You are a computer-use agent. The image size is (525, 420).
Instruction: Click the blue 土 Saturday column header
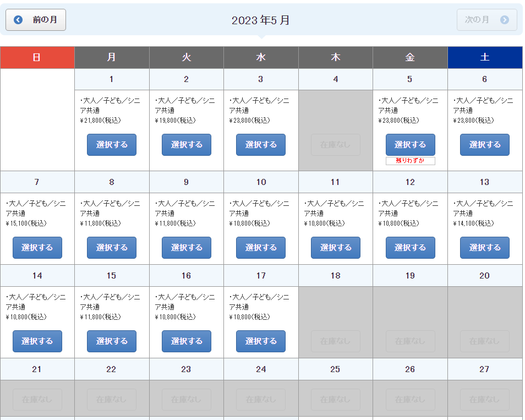coord(485,57)
